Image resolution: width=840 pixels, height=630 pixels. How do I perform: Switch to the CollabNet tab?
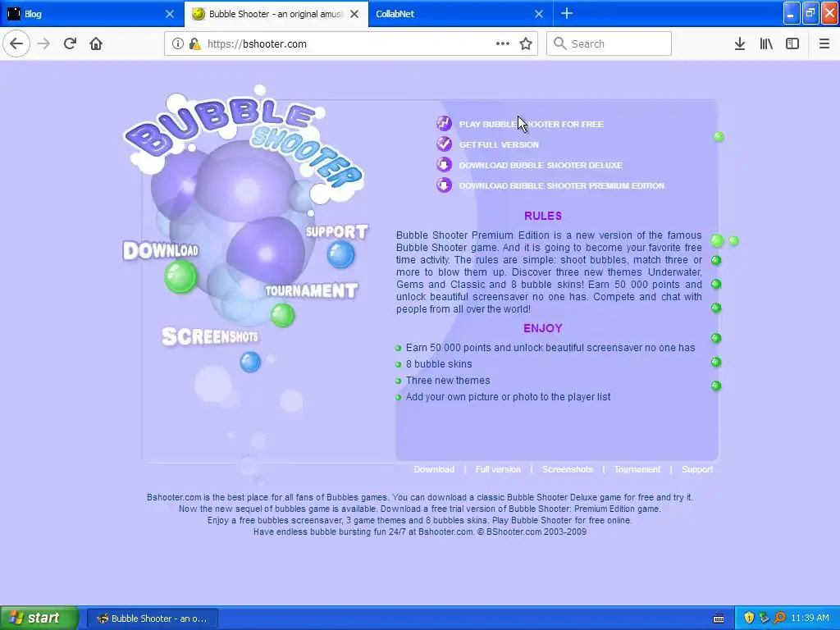coord(459,14)
